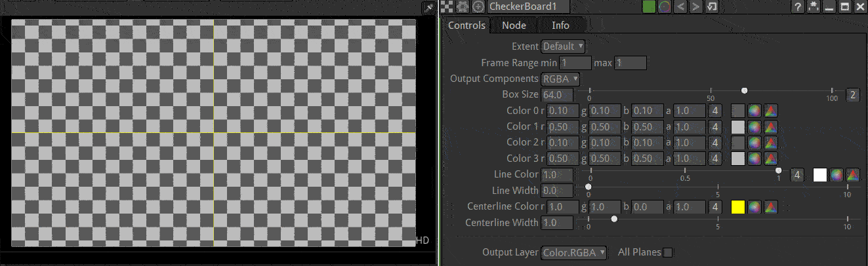Click the Color 3 alpha value field
This screenshot has height=266, width=868.
coord(690,158)
